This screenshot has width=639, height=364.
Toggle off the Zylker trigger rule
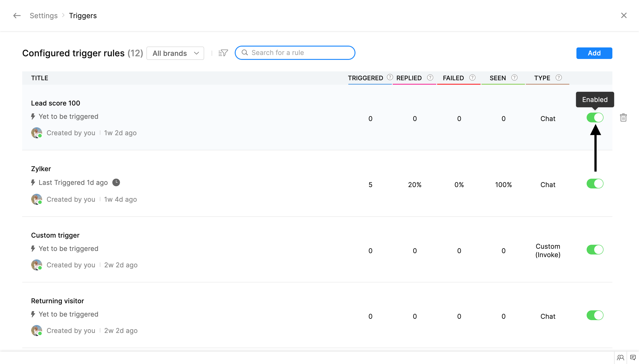(x=595, y=184)
